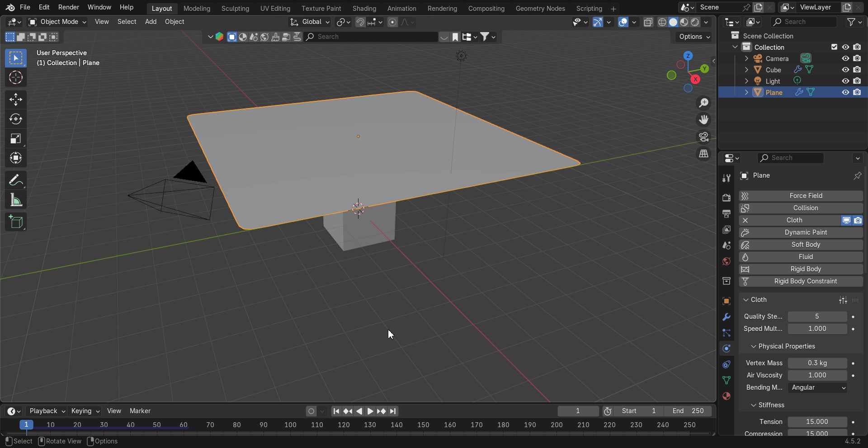Viewport: 868px width, 448px height.
Task: Open the Bending Model Angular dropdown
Action: coord(818,387)
